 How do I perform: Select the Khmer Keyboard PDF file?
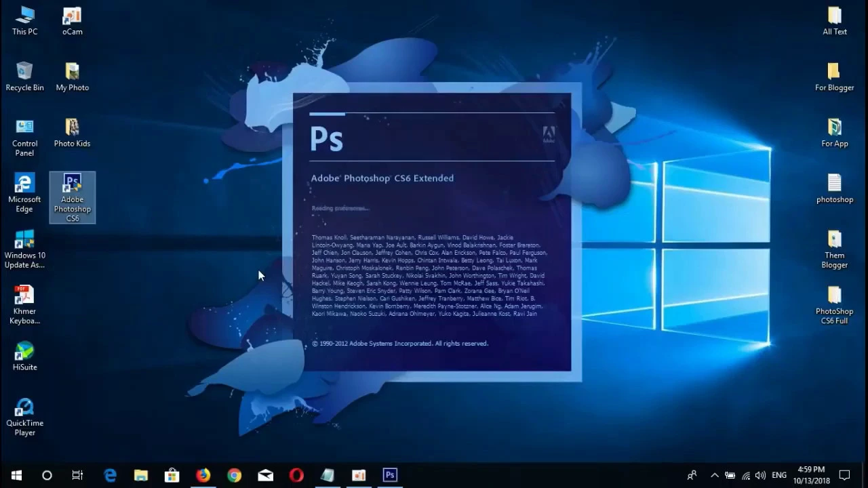[24, 305]
